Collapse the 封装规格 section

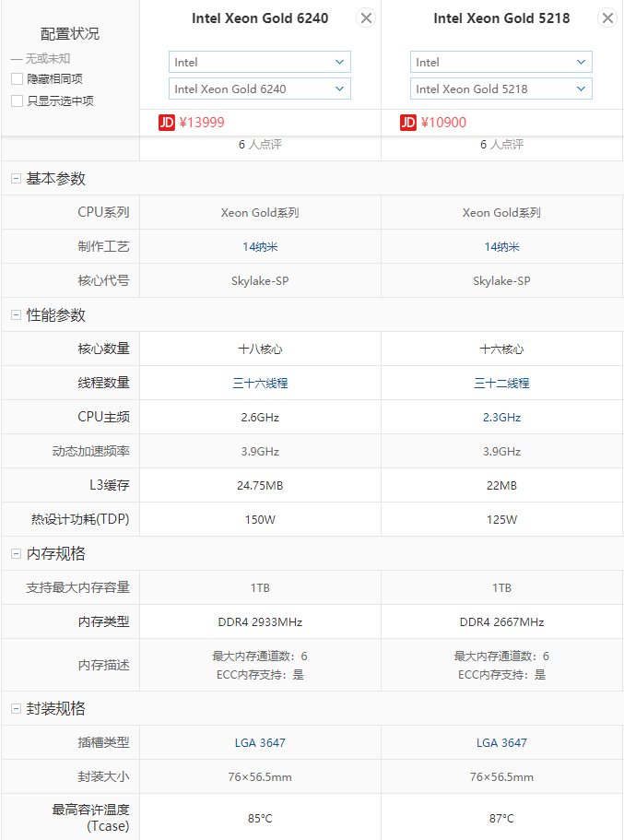pos(16,709)
